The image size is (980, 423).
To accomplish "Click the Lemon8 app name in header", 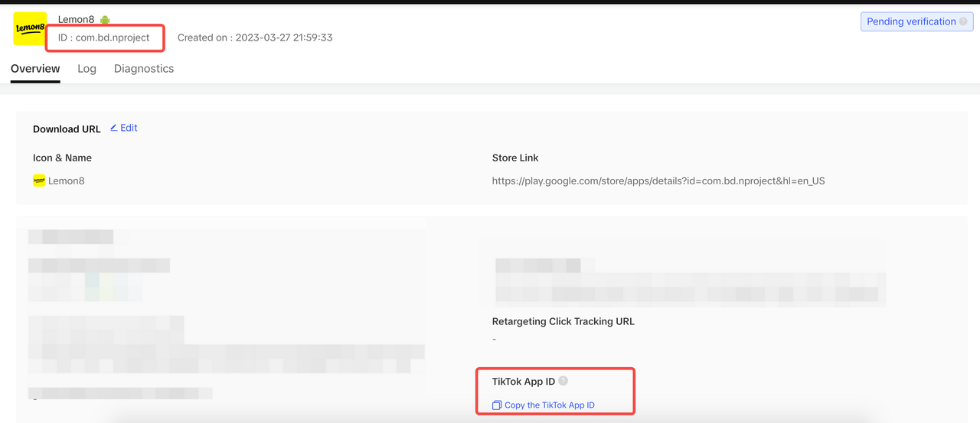I will pyautogui.click(x=77, y=20).
